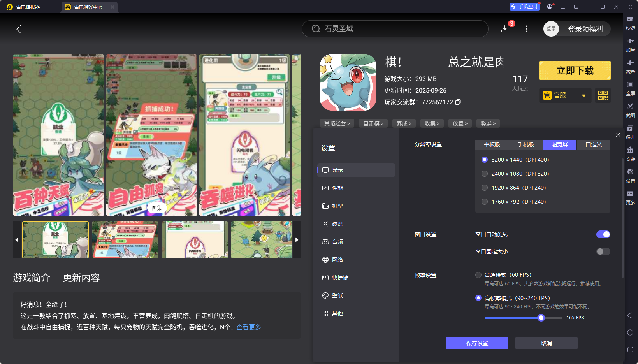Click the right arrow of the thumbnail carousel

tap(297, 240)
